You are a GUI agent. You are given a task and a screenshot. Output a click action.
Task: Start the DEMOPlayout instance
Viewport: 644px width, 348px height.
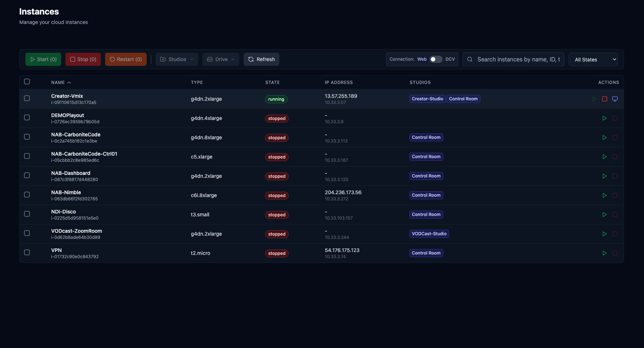tap(605, 118)
